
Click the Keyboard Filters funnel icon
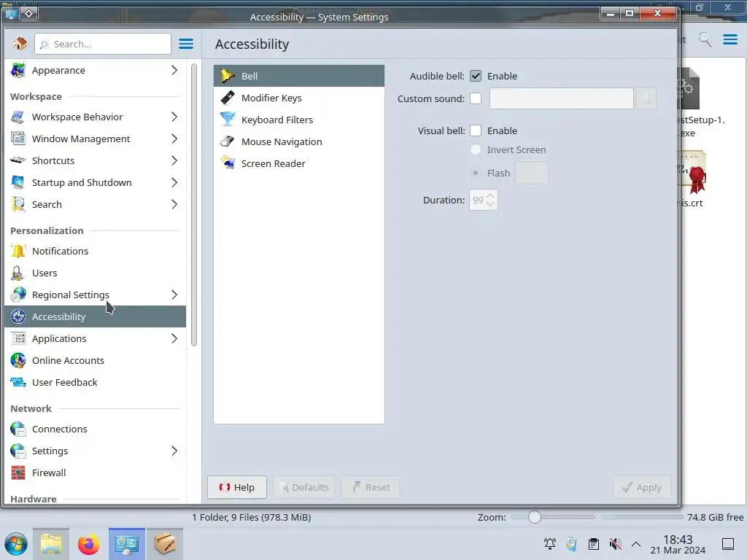click(x=228, y=120)
